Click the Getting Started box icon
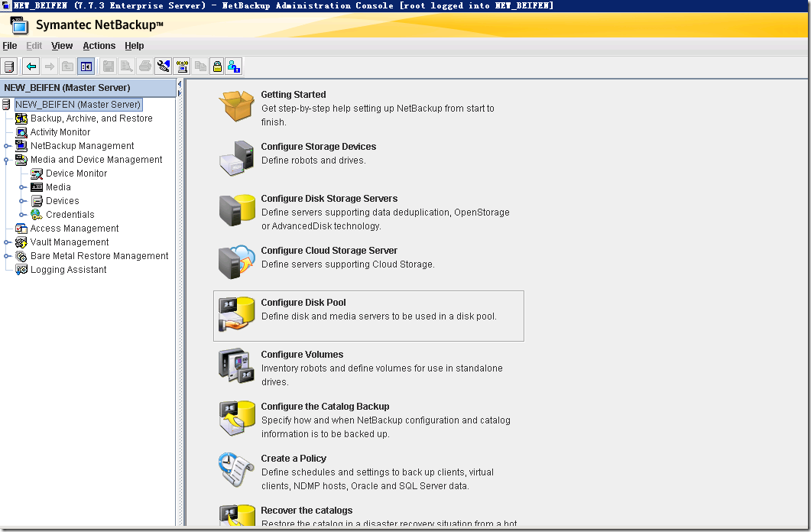The height and width of the screenshot is (532, 811). 236,106
